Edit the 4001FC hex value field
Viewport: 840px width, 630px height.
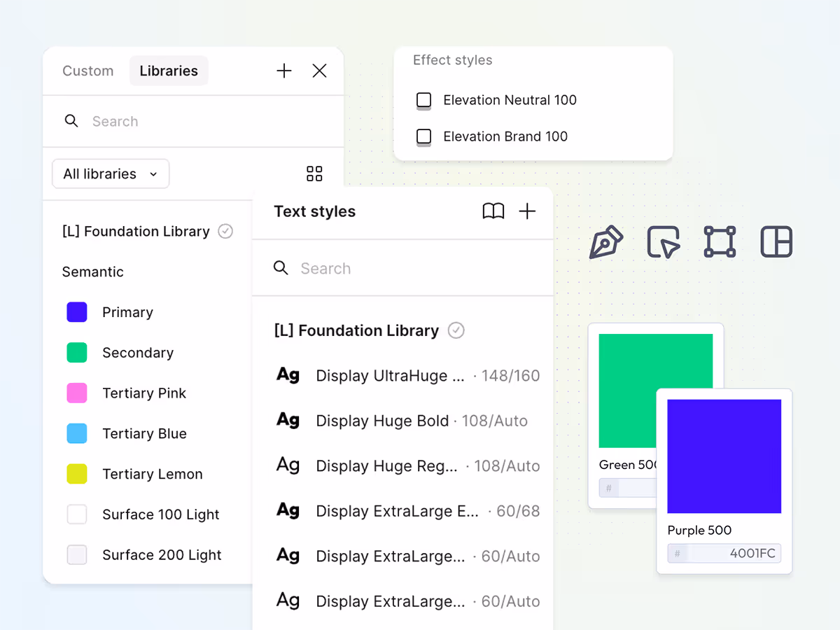point(724,553)
